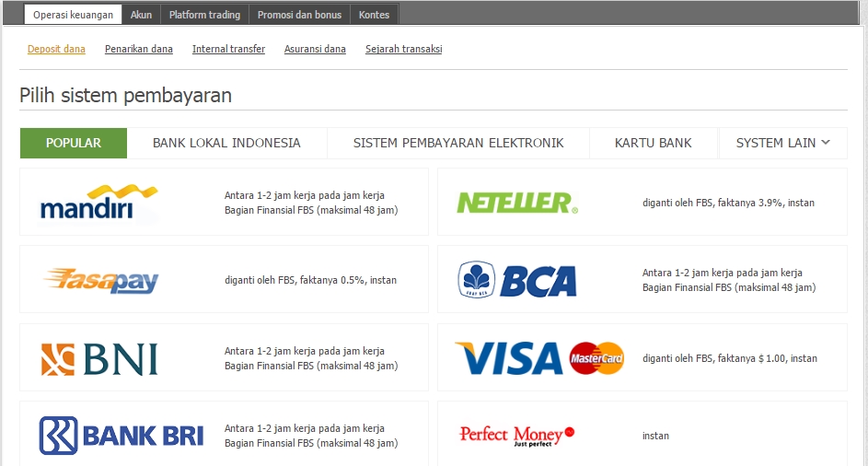Open the Asuransi dana link
Image resolution: width=868 pixels, height=466 pixels.
315,49
